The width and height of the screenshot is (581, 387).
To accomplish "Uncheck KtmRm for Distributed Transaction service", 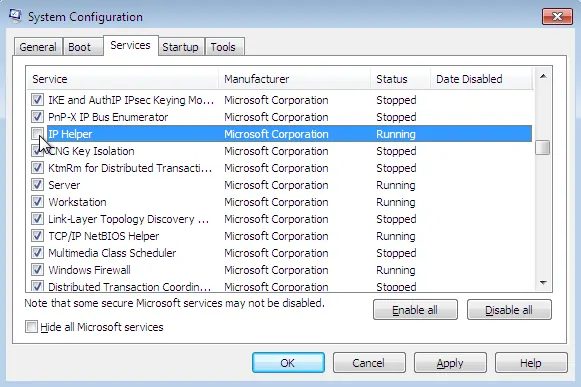I will tap(37, 168).
